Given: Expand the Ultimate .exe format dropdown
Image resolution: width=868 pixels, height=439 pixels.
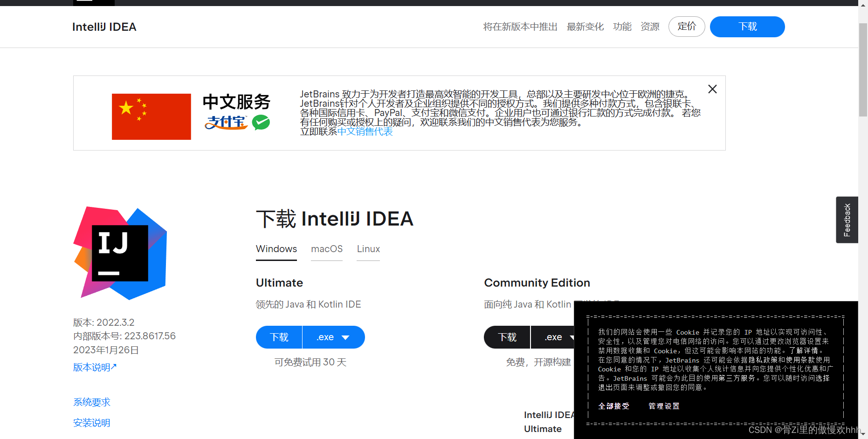Looking at the screenshot, I should click(x=334, y=337).
